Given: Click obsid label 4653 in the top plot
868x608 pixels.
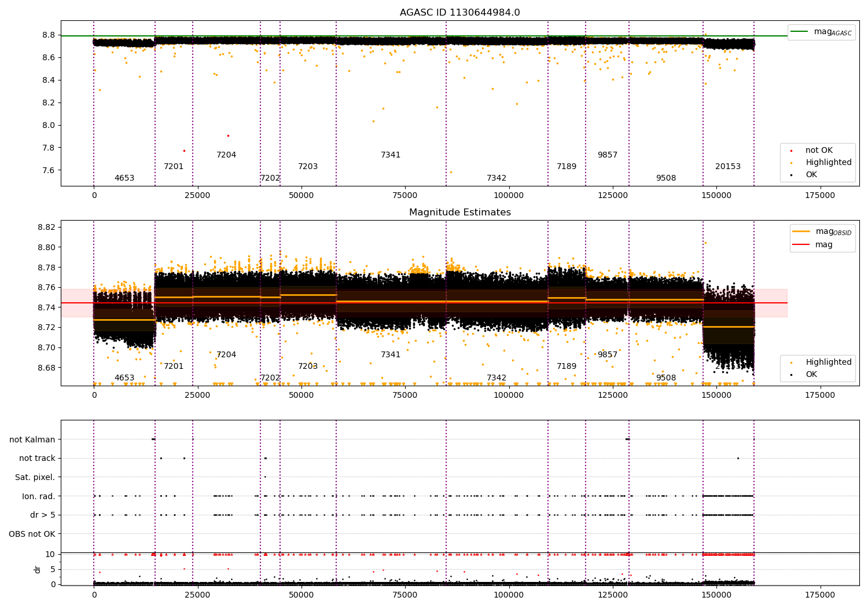Looking at the screenshot, I should [x=124, y=178].
